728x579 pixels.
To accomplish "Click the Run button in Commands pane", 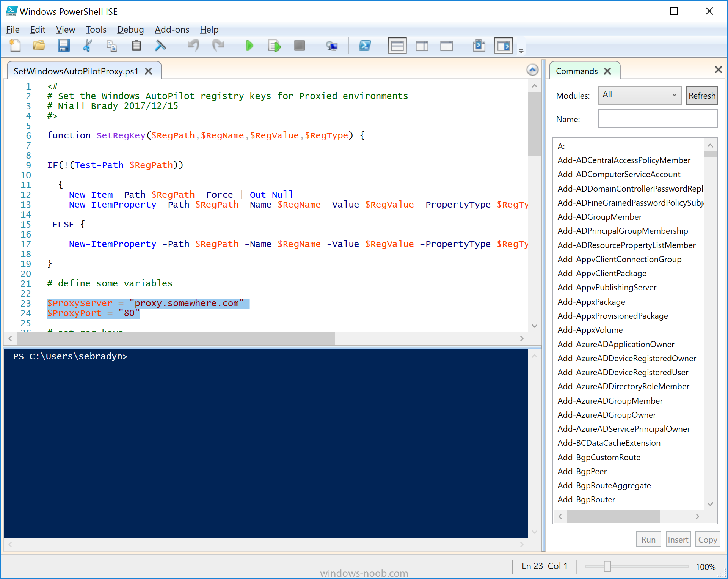I will click(648, 540).
